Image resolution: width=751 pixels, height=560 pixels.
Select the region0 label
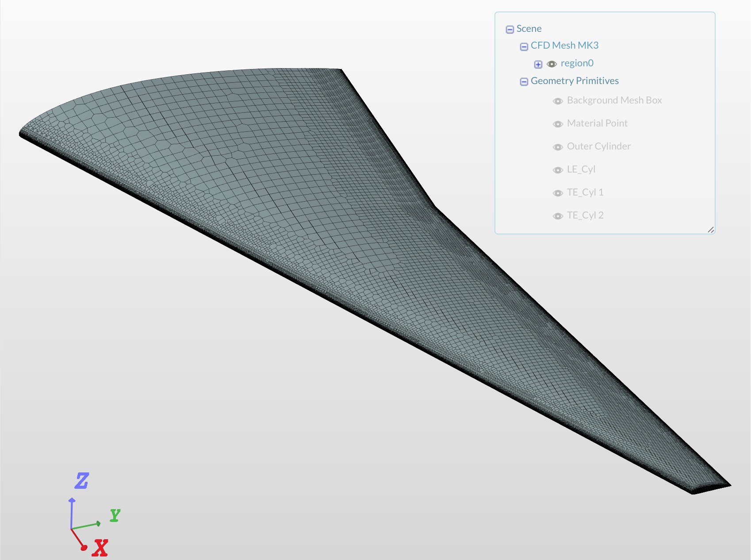[x=577, y=63]
